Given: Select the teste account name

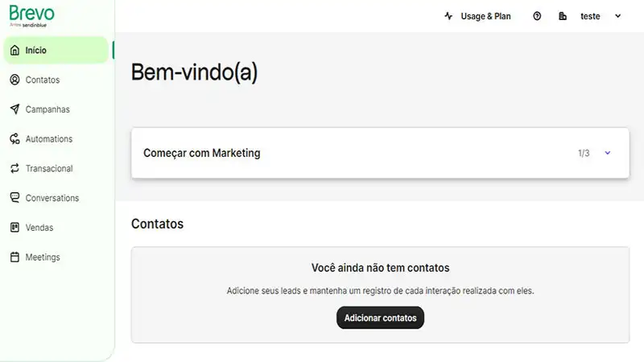Looking at the screenshot, I should 590,16.
